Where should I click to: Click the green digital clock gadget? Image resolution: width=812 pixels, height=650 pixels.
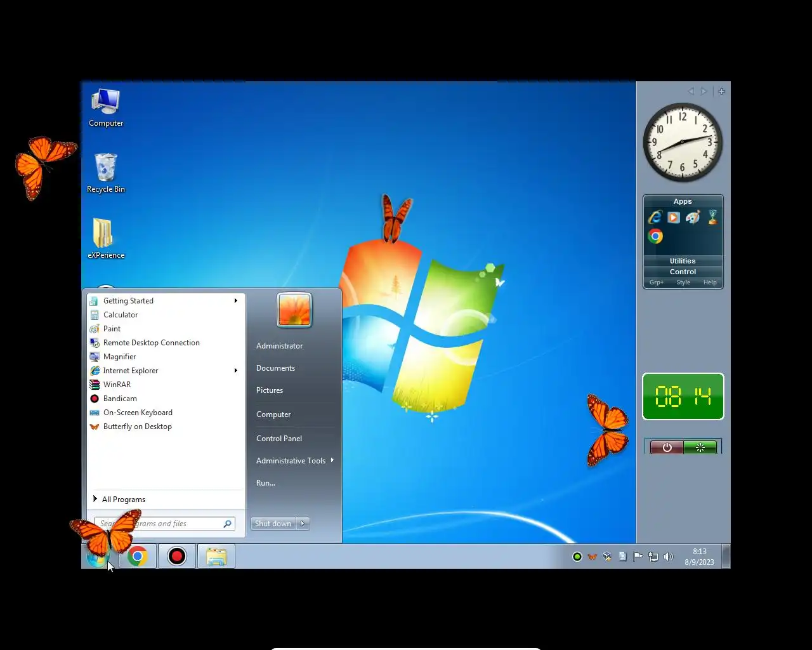(x=683, y=397)
